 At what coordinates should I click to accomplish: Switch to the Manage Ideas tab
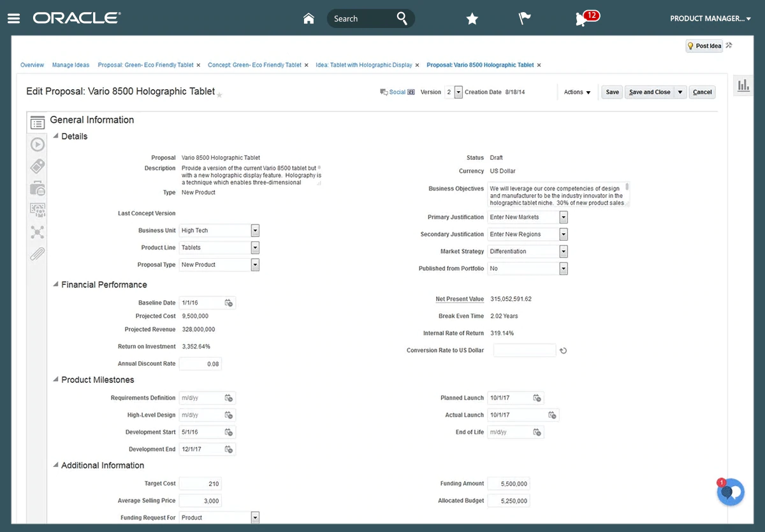tap(71, 65)
